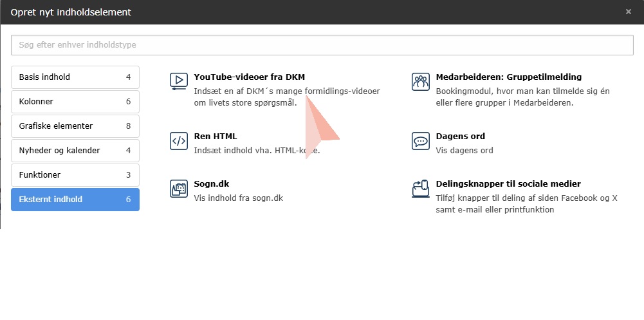Click the Sogn.dk calendar icon
Viewport: 644px width, 320px height.
click(x=178, y=189)
